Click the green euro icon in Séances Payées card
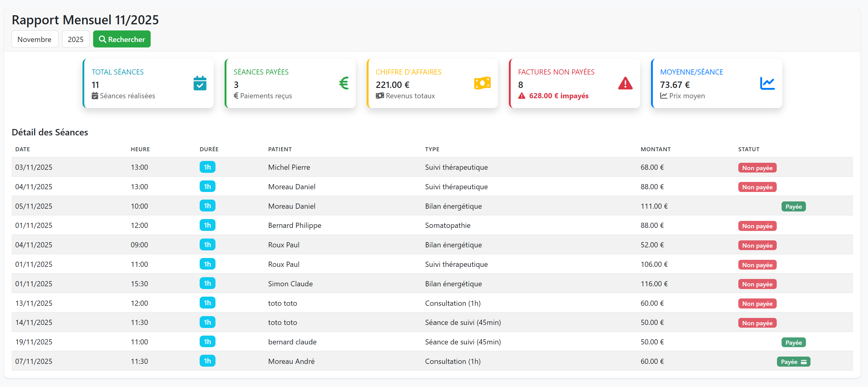868x387 pixels. pyautogui.click(x=343, y=83)
